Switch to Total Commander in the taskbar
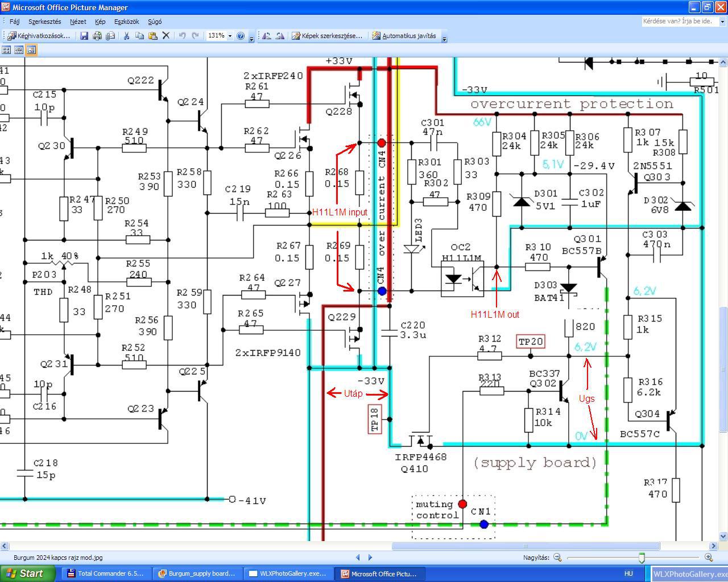The height and width of the screenshot is (582, 728). [x=105, y=573]
